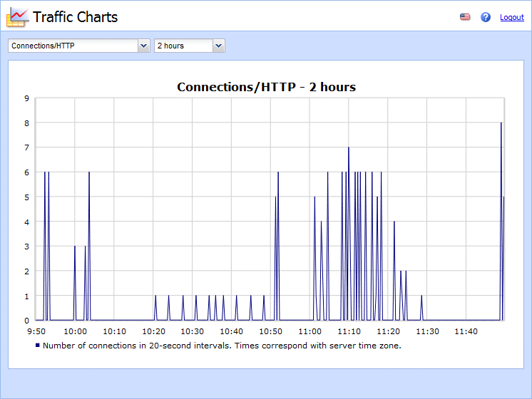
Task: Open language selection via US flag icon
Action: point(465,17)
